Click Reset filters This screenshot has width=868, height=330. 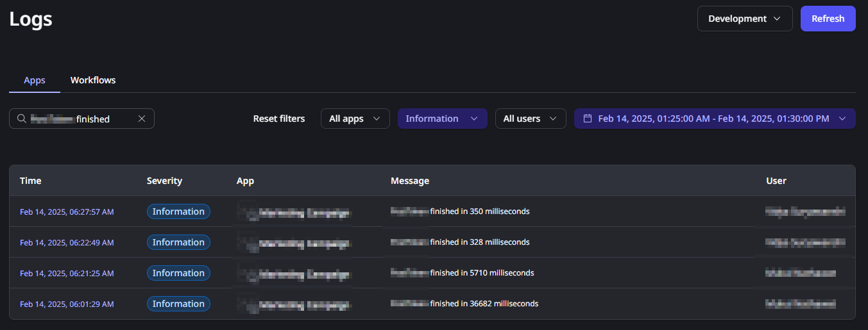pyautogui.click(x=278, y=119)
